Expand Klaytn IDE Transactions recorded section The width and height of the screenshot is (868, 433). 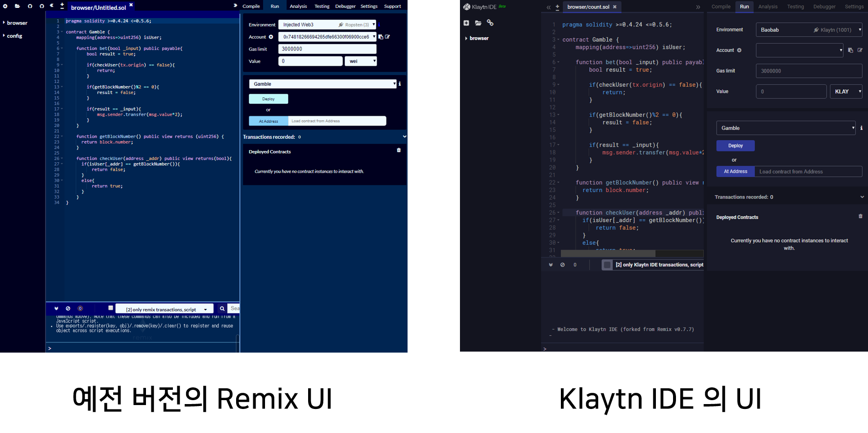pos(862,197)
